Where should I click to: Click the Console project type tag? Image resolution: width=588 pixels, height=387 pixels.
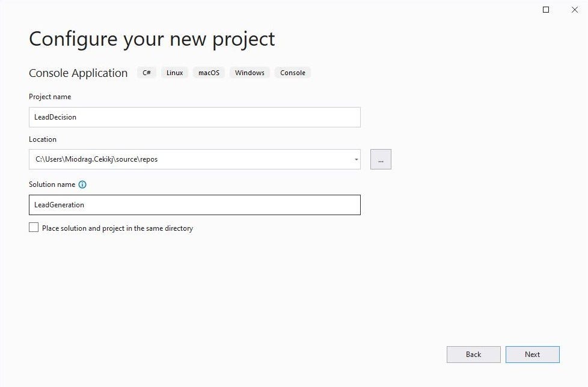coord(293,73)
